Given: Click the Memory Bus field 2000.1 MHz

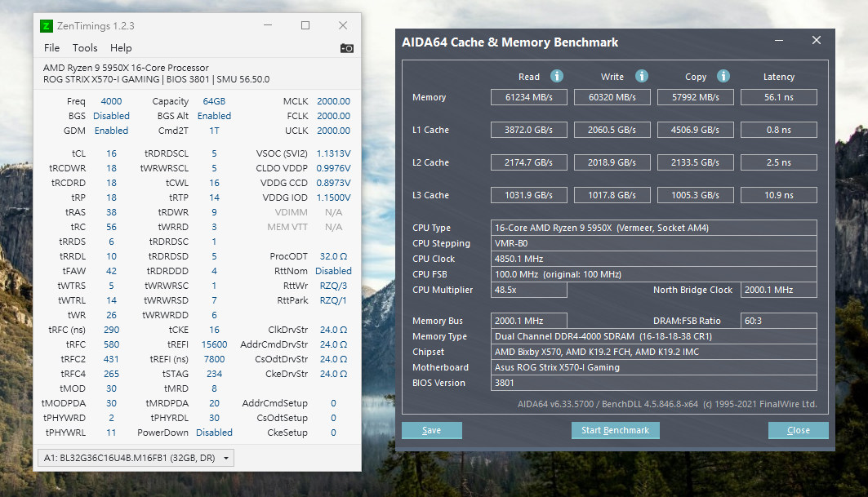Looking at the screenshot, I should [x=528, y=321].
